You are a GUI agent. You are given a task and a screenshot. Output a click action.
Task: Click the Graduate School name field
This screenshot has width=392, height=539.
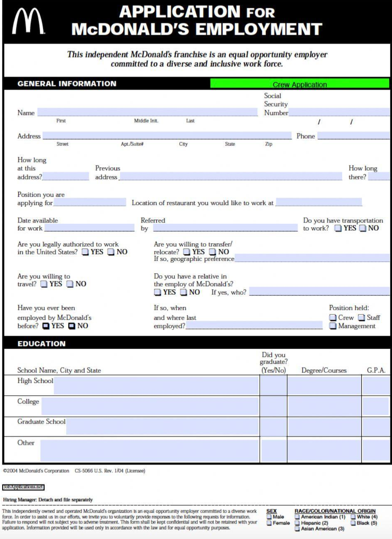click(162, 426)
